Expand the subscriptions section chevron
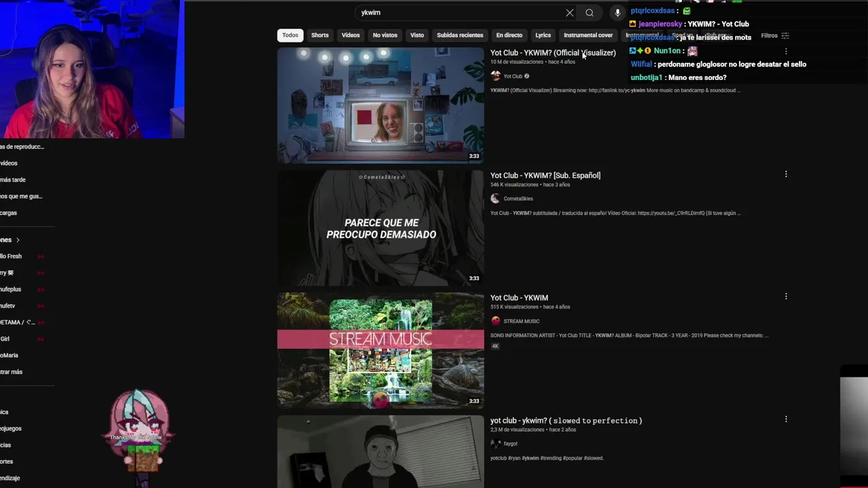 (18, 240)
